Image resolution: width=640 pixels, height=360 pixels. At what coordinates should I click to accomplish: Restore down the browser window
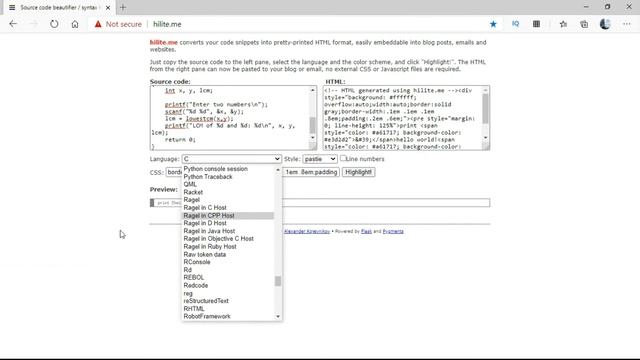[607, 7]
